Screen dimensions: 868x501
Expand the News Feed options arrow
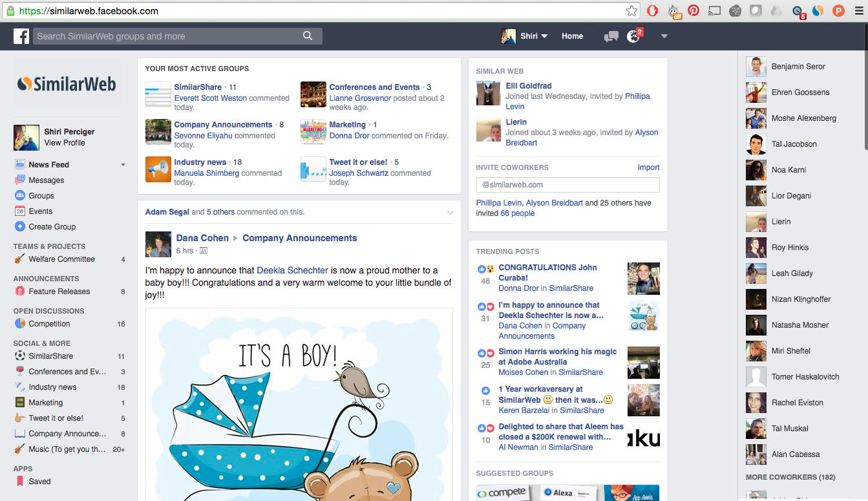pos(123,165)
